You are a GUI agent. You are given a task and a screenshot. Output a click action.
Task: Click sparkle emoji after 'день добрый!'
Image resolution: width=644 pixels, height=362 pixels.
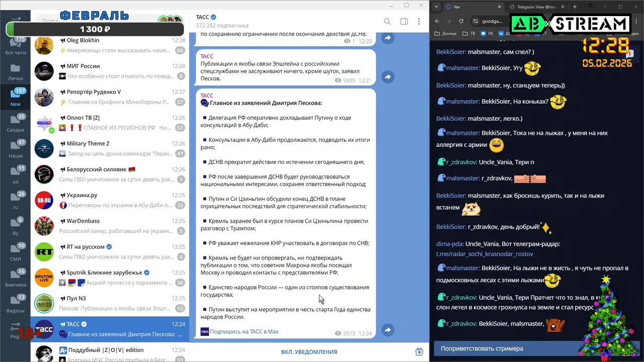[546, 227]
